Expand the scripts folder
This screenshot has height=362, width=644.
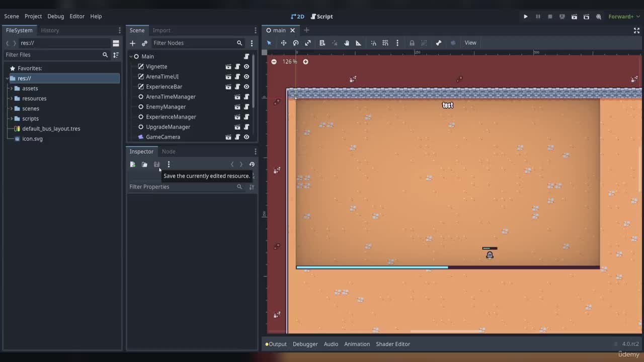click(x=11, y=119)
